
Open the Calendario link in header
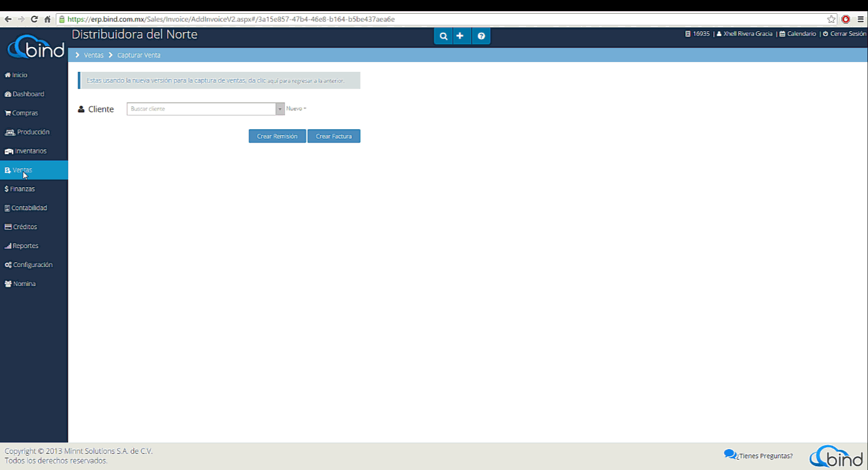798,33
